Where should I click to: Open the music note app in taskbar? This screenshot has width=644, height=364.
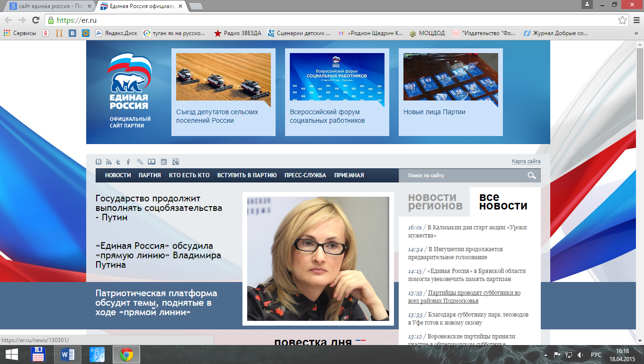tap(97, 355)
